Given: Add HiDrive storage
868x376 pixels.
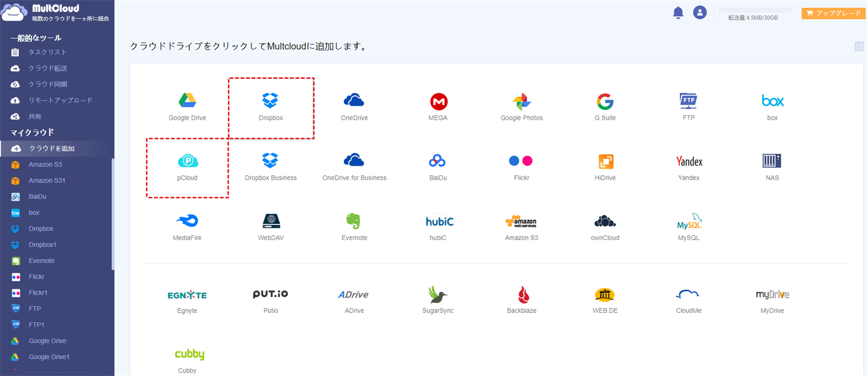Looking at the screenshot, I should click(605, 167).
